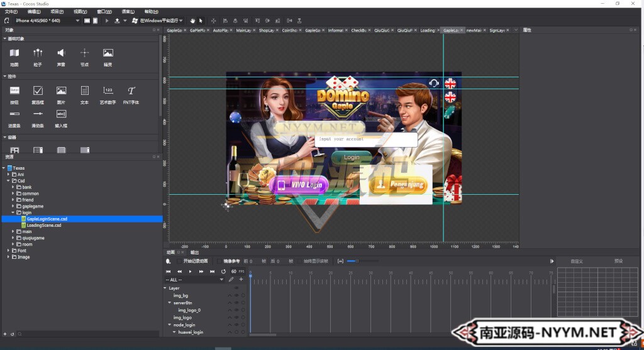644x350 pixels.
Task: Choose the Button (按钮) widget icon
Action: (x=14, y=91)
